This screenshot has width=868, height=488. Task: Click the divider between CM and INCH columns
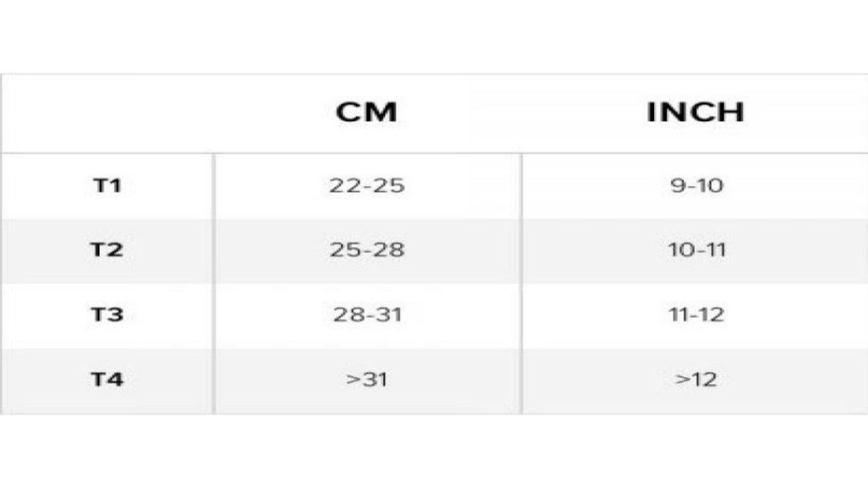click(522, 282)
